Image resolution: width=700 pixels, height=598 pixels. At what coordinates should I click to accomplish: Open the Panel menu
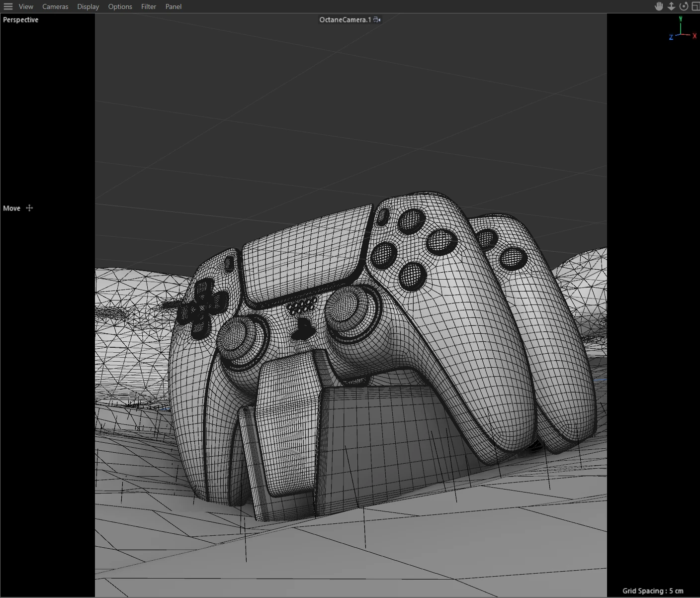pyautogui.click(x=174, y=6)
